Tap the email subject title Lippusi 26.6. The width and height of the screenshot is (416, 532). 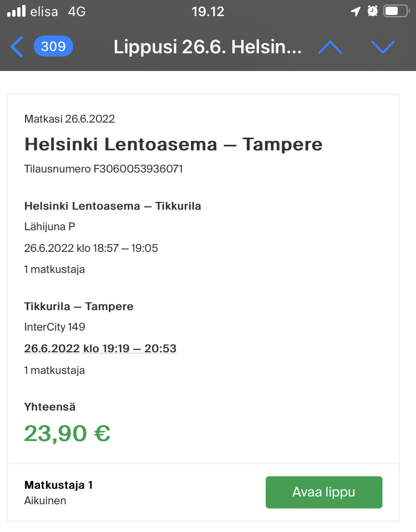[x=207, y=47]
